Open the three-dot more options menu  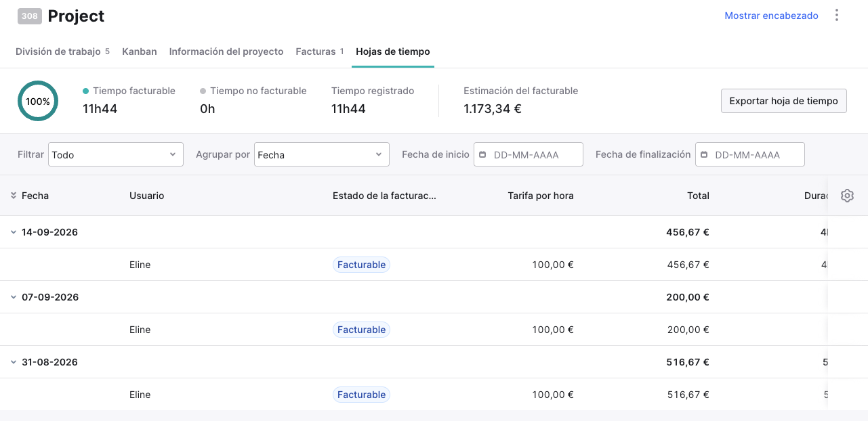(837, 16)
